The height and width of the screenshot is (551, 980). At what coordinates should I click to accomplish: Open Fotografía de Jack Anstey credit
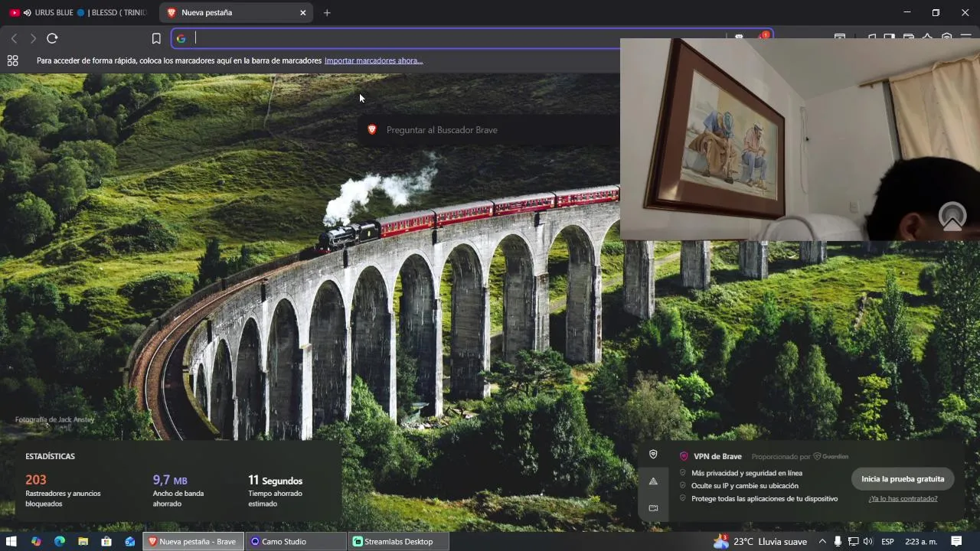55,419
